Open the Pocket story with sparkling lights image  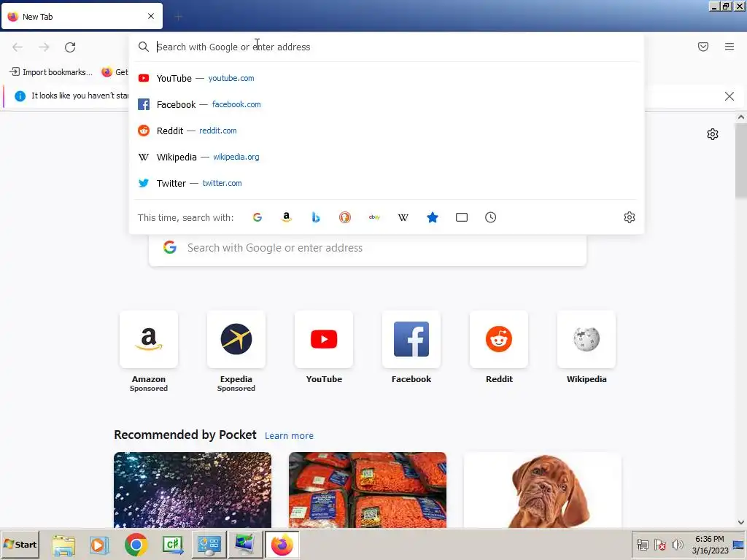[x=193, y=490]
